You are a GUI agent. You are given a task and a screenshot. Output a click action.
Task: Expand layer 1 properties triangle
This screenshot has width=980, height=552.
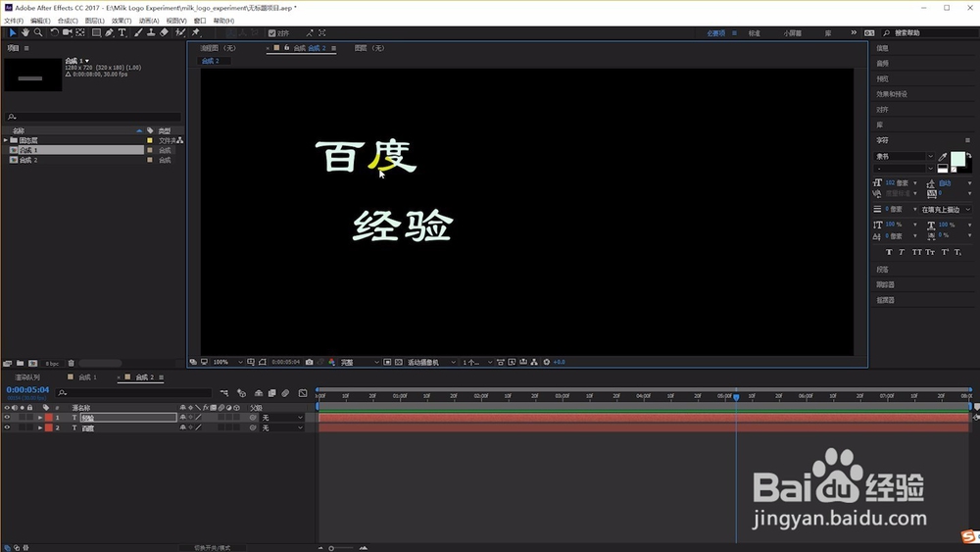pos(40,418)
